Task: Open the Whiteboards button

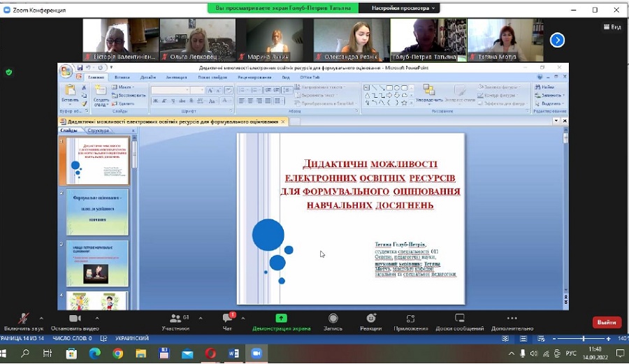Action: coord(459,319)
